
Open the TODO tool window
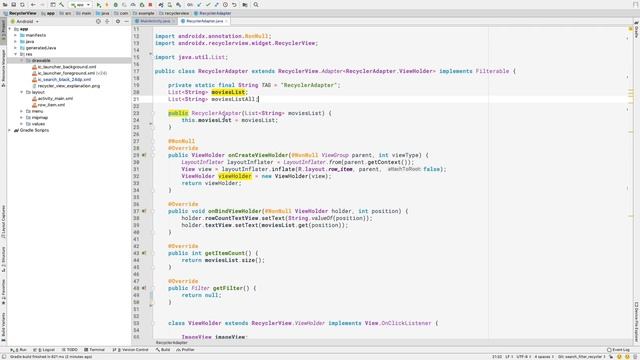pos(70,350)
